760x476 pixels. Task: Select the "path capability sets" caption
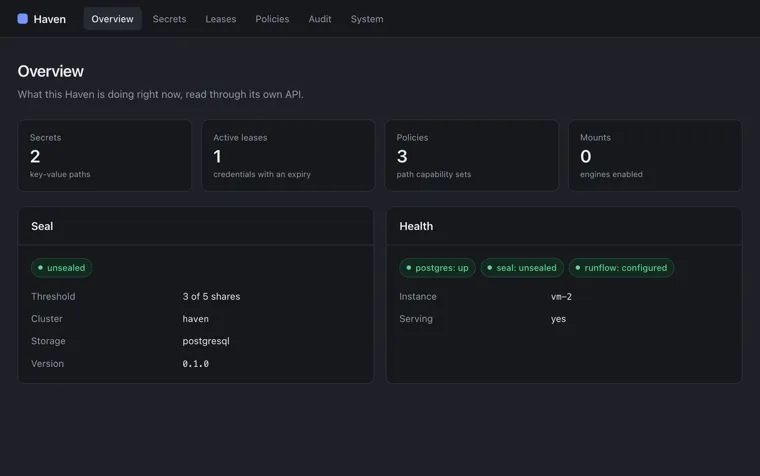(x=434, y=174)
